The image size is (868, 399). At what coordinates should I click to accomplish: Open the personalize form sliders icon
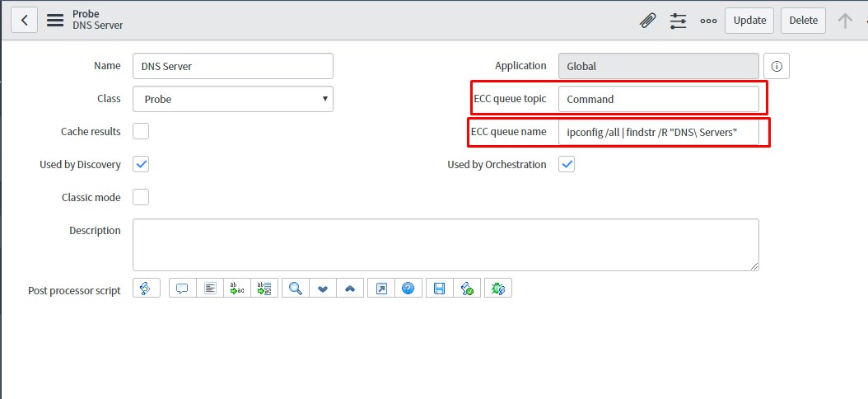coord(679,21)
